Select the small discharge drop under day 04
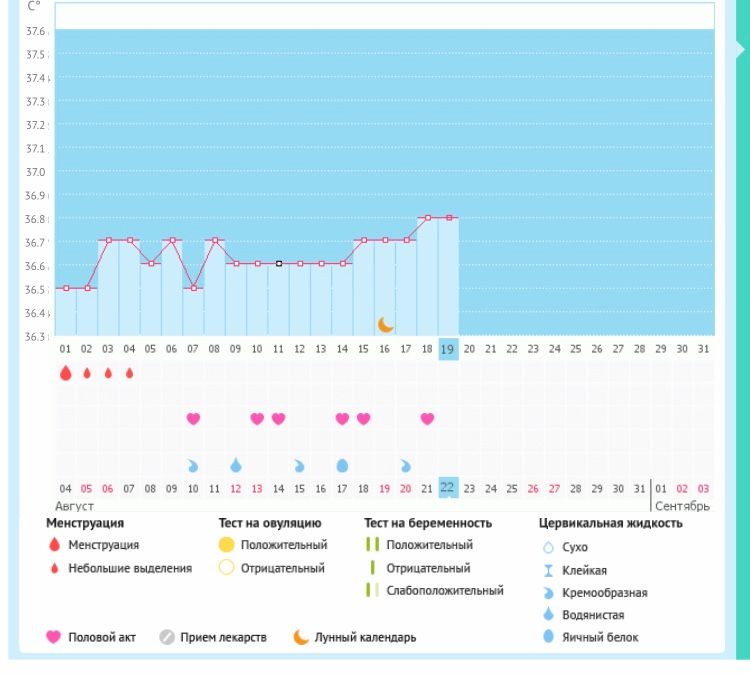Screen dimensions: 750x675 coord(129,373)
